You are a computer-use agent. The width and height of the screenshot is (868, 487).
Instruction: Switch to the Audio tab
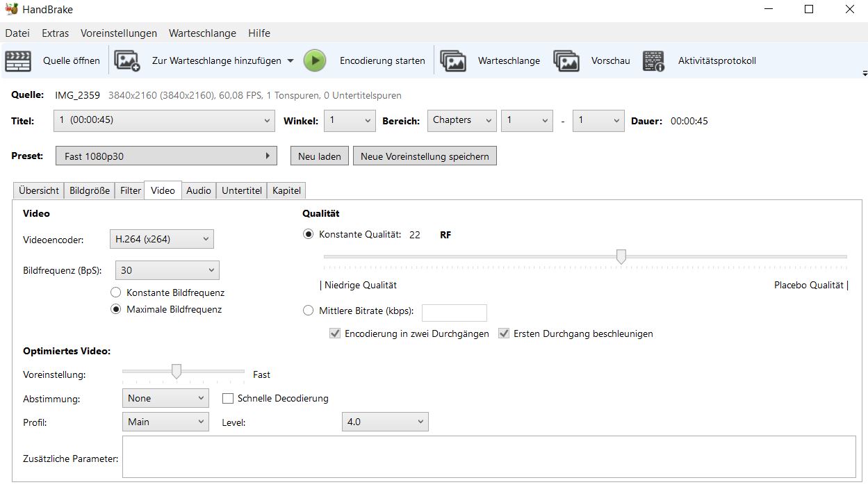coord(199,190)
